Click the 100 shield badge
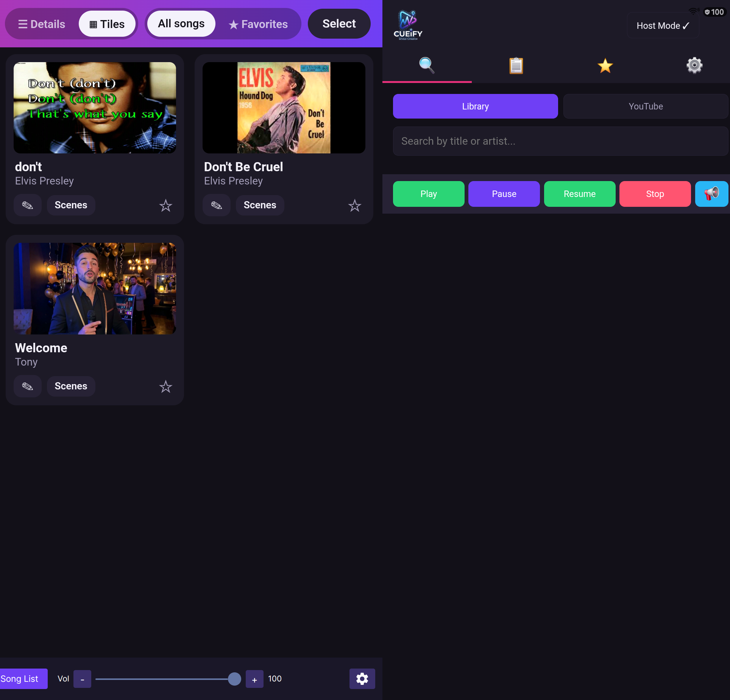 click(x=714, y=12)
